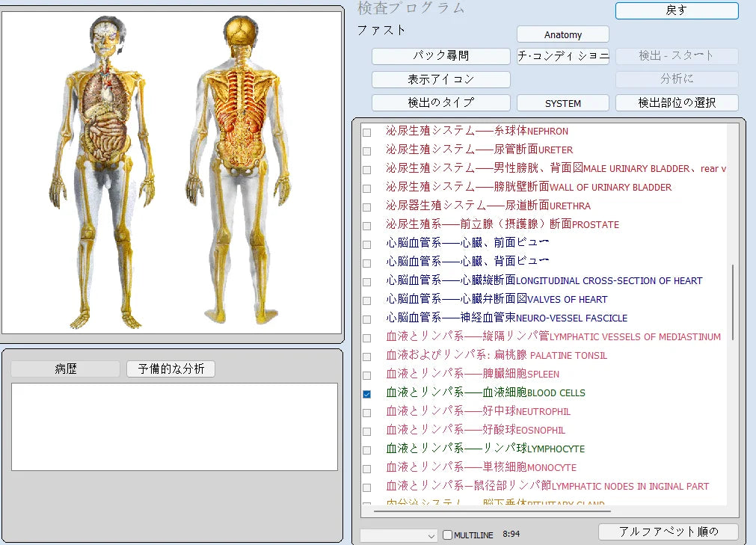Screen dimensions: 756x545
Task: Click the 検出のタイプ button
Action: 440,103
